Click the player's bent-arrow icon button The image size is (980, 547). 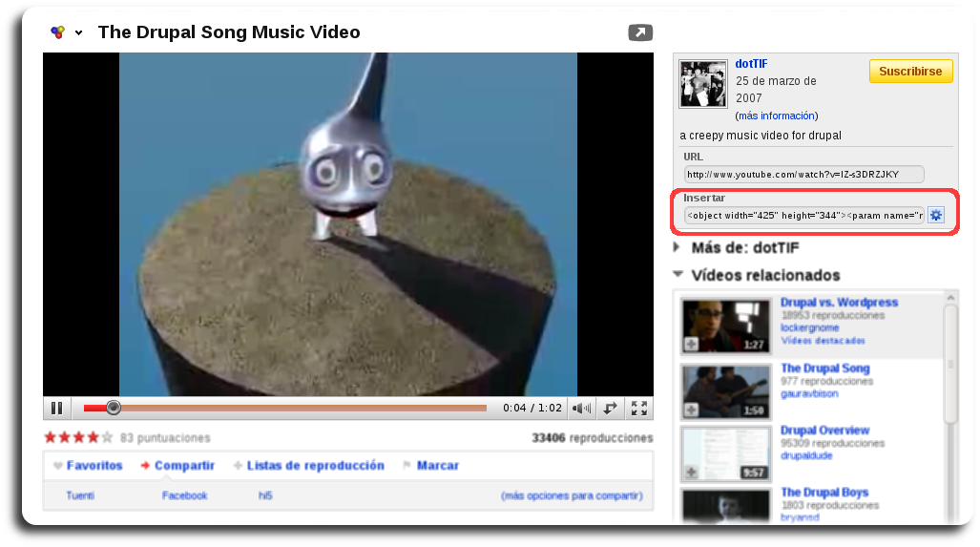click(610, 409)
